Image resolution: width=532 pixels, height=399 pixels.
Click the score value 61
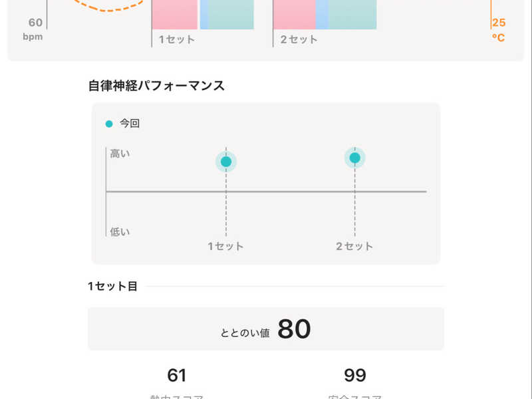point(177,375)
